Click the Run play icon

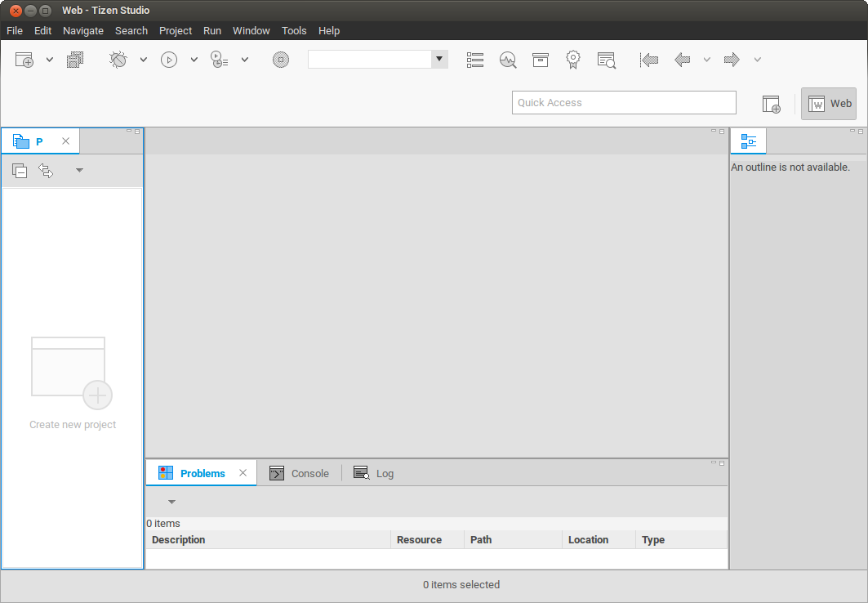coord(169,60)
